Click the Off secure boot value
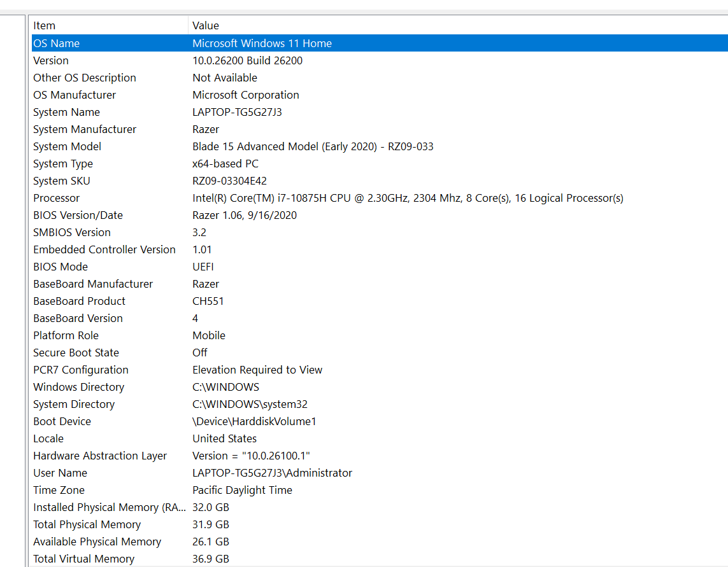728x567 pixels. pos(199,352)
